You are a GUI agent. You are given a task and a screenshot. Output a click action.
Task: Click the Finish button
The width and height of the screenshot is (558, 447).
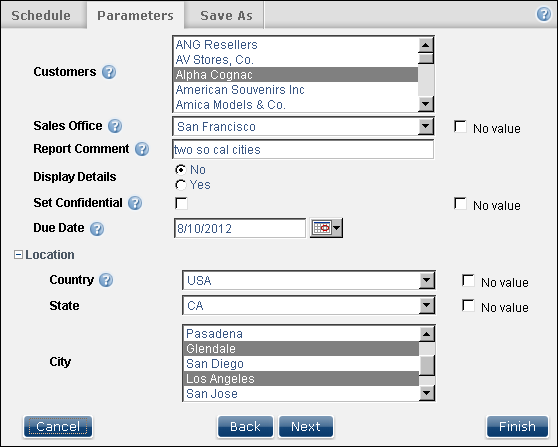click(x=517, y=426)
